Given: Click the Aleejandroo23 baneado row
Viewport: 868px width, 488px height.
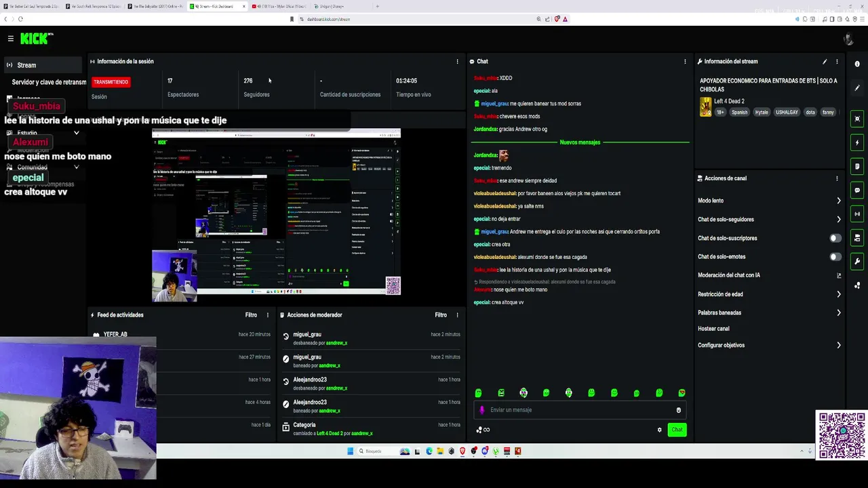Looking at the screenshot, I should pyautogui.click(x=371, y=406).
